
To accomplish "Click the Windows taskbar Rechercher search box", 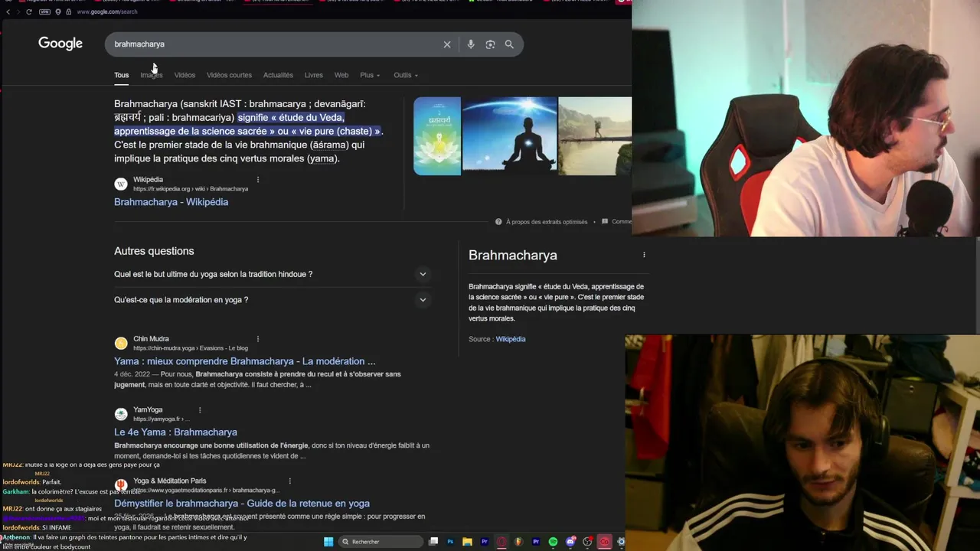I will coord(381,542).
